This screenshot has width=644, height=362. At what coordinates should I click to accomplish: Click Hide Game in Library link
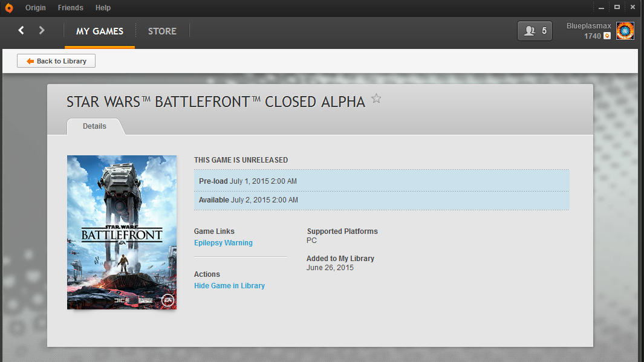coord(229,286)
